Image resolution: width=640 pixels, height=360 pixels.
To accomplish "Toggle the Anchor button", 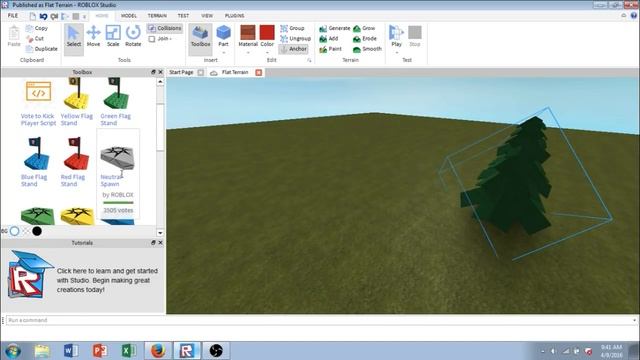I will point(293,49).
